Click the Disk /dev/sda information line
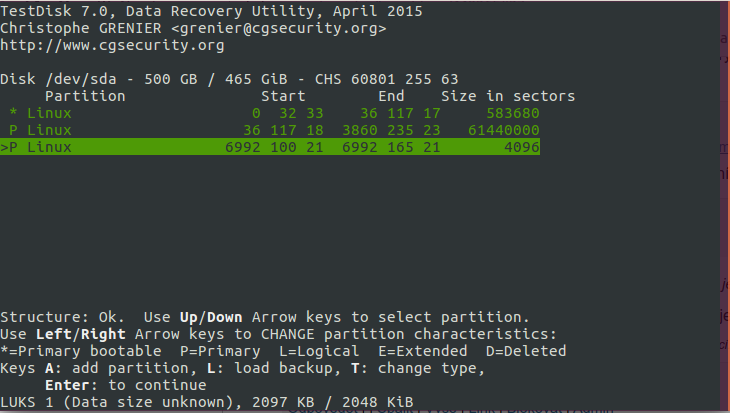Screen dimensions: 730x413 (229, 79)
